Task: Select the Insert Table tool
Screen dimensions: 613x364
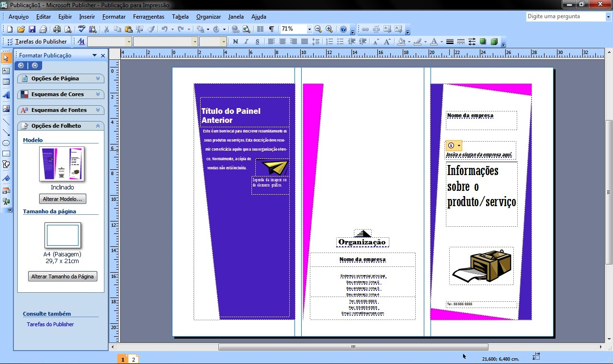Action: click(x=6, y=82)
